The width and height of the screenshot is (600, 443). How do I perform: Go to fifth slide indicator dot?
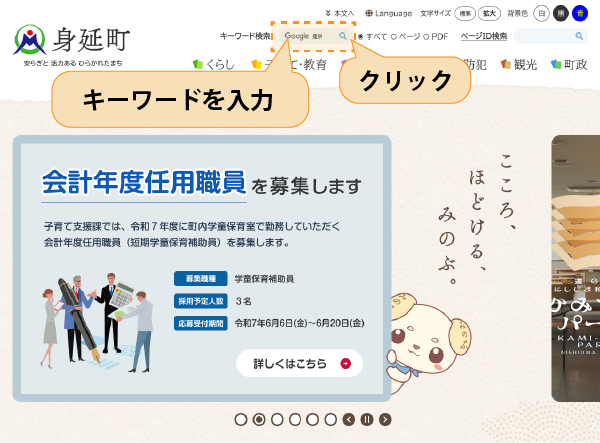[313, 420]
